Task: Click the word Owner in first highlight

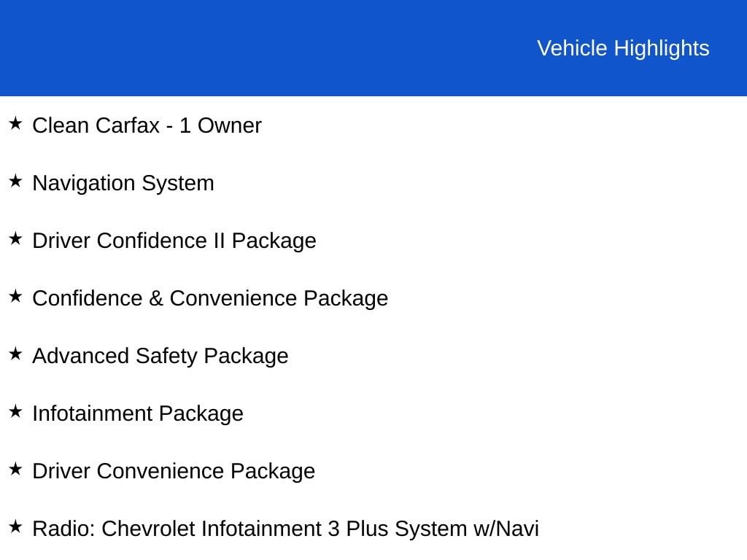Action: (x=230, y=125)
